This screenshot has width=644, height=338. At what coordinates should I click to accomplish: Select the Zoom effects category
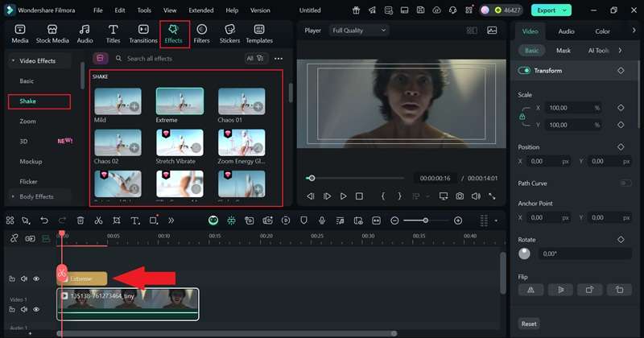[x=27, y=122]
